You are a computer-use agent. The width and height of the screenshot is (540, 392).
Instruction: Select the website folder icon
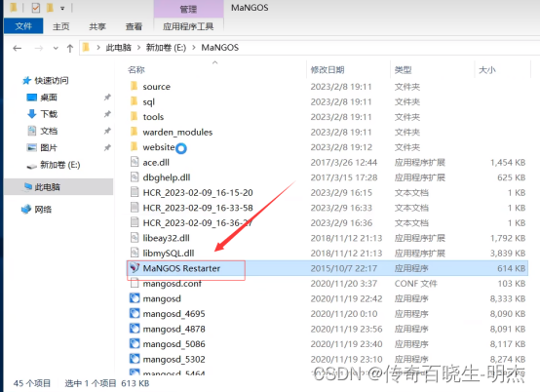pyautogui.click(x=135, y=146)
